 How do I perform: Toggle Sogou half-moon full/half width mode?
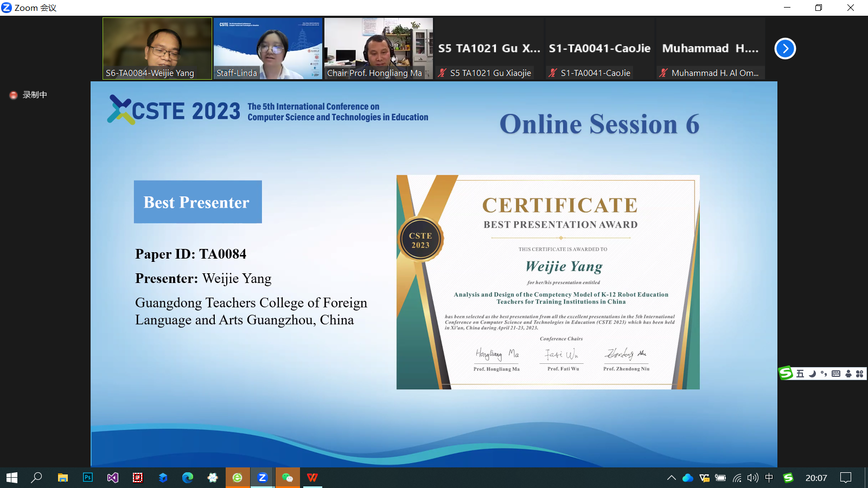[x=812, y=374]
